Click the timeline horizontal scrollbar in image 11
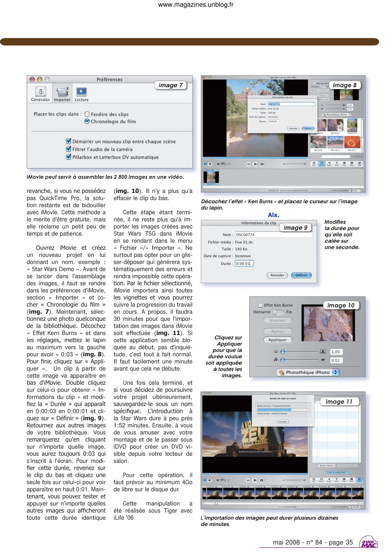Screen dimensions: 392x554 pyautogui.click(x=282, y=503)
